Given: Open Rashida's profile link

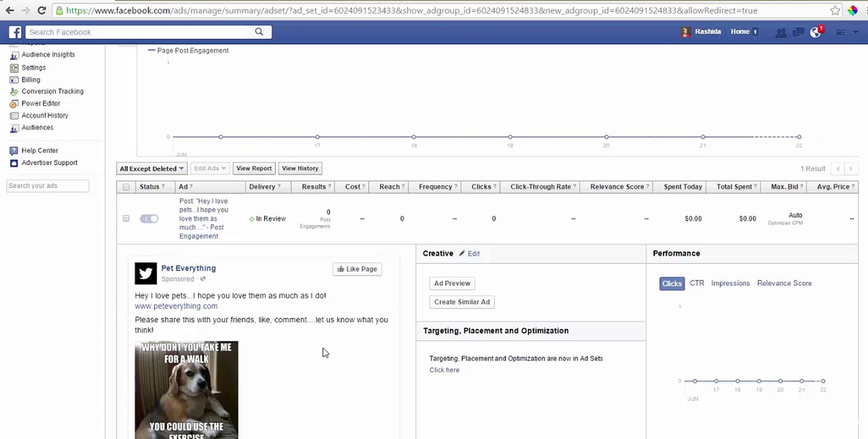Looking at the screenshot, I should pos(708,32).
